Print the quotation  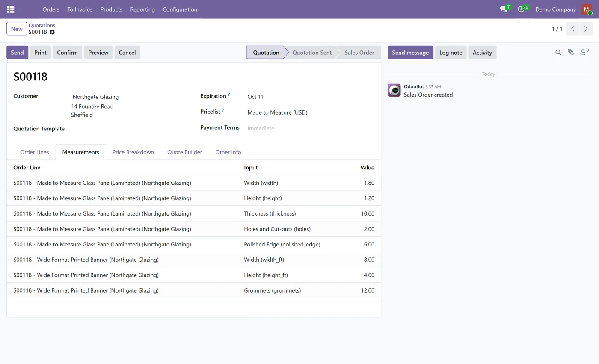40,53
